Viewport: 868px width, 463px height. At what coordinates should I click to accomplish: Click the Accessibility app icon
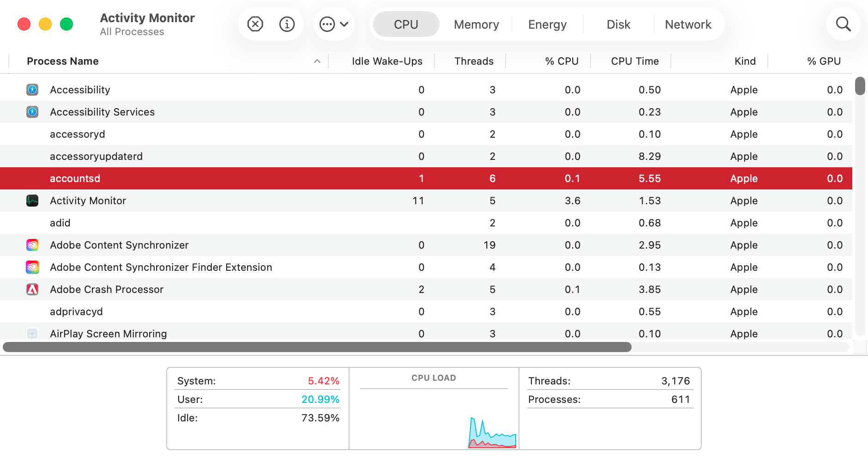pos(32,90)
